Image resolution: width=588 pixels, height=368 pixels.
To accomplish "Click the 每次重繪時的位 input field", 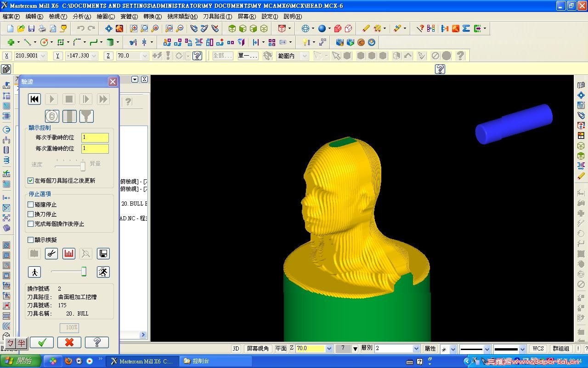I will click(x=95, y=149).
